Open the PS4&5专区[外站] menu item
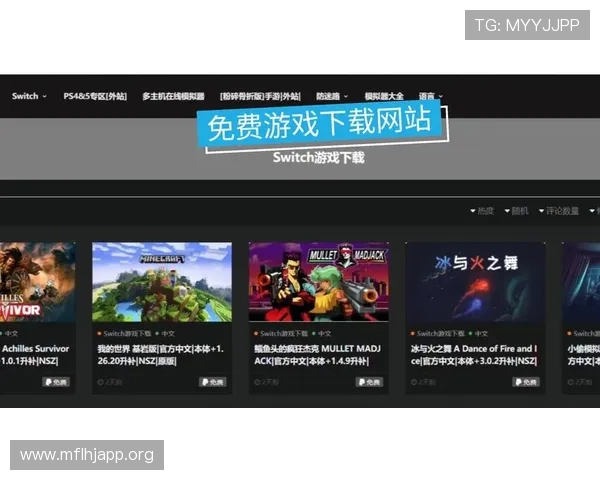 [x=95, y=96]
